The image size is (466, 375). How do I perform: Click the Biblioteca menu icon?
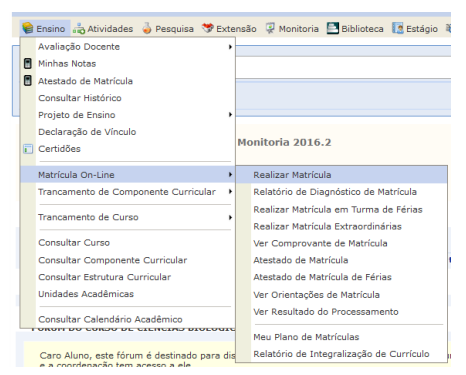click(332, 28)
